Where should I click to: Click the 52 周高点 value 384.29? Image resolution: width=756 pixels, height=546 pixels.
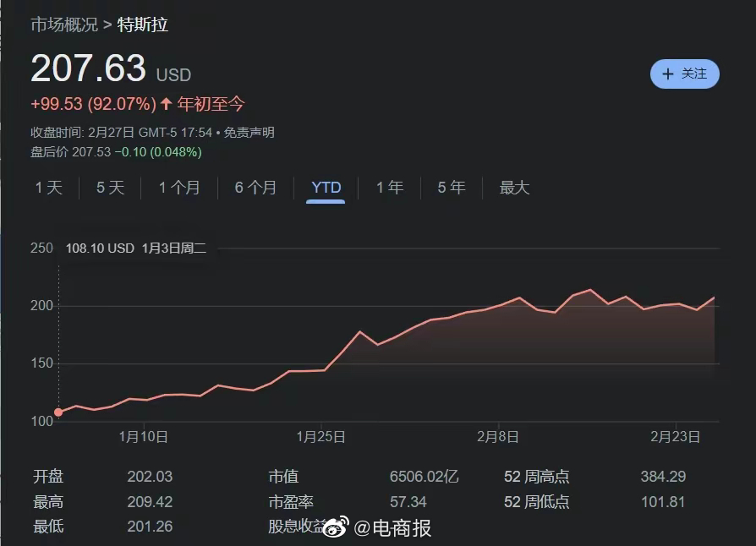tap(663, 477)
